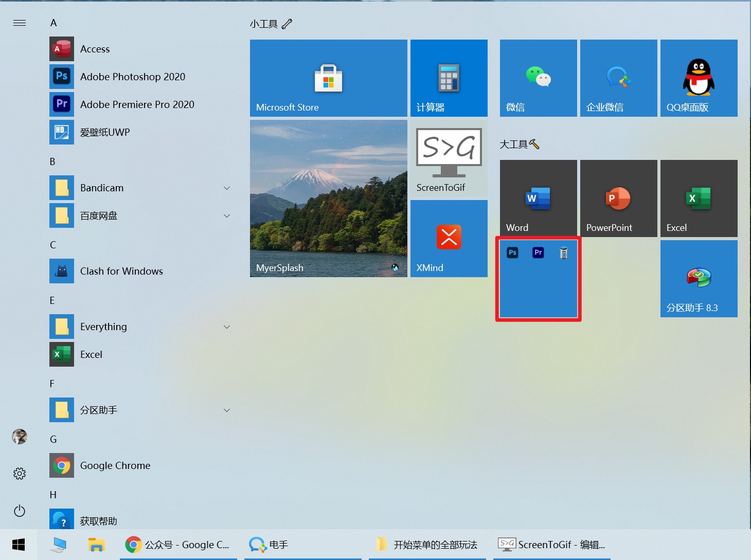Open the Excel tile in 大工具 group
This screenshot has width=751, height=560.
click(699, 198)
